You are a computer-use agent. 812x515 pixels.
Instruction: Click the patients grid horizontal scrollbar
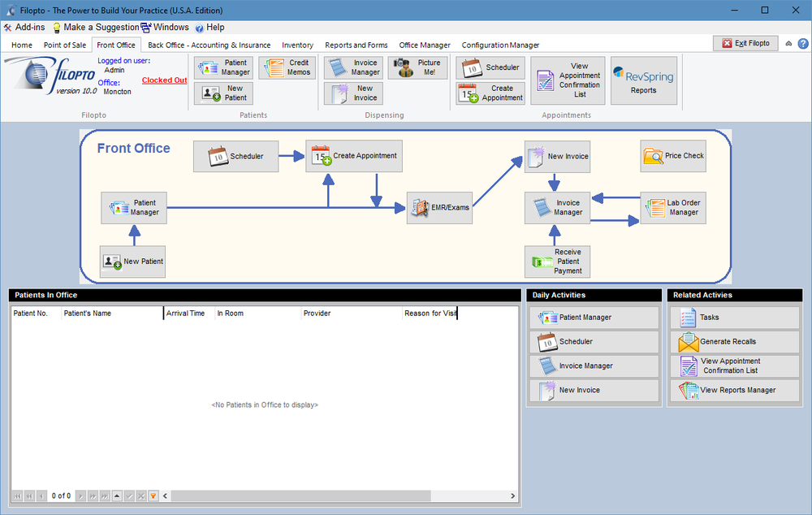pyautogui.click(x=301, y=496)
